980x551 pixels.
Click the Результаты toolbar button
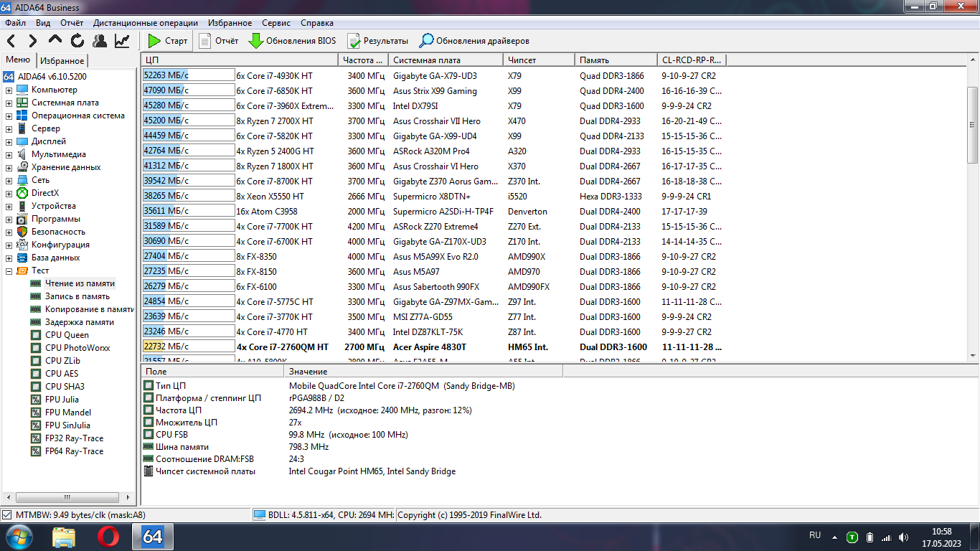378,41
